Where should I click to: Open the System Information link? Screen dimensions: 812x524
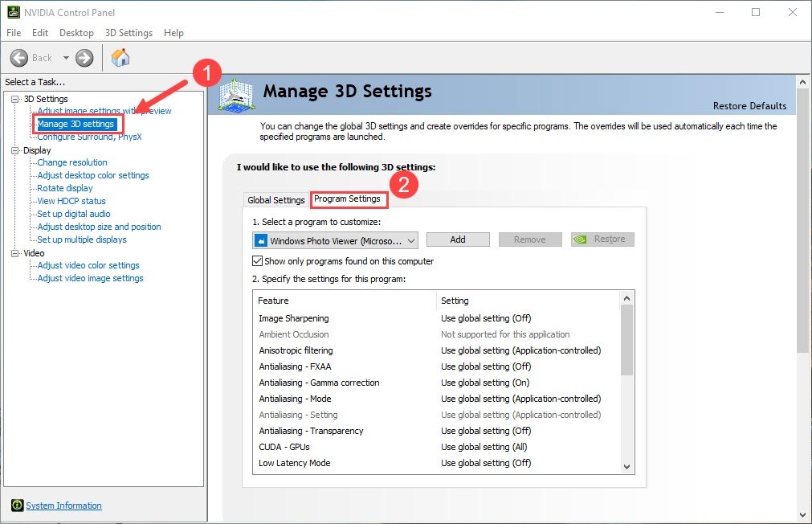[63, 506]
